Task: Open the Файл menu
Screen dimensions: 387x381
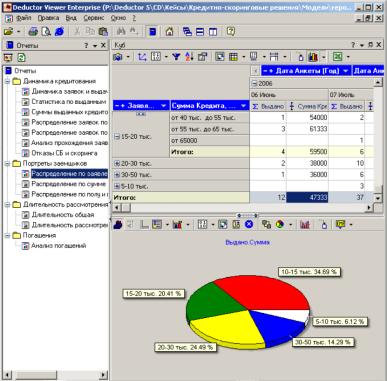Action: (x=23, y=18)
